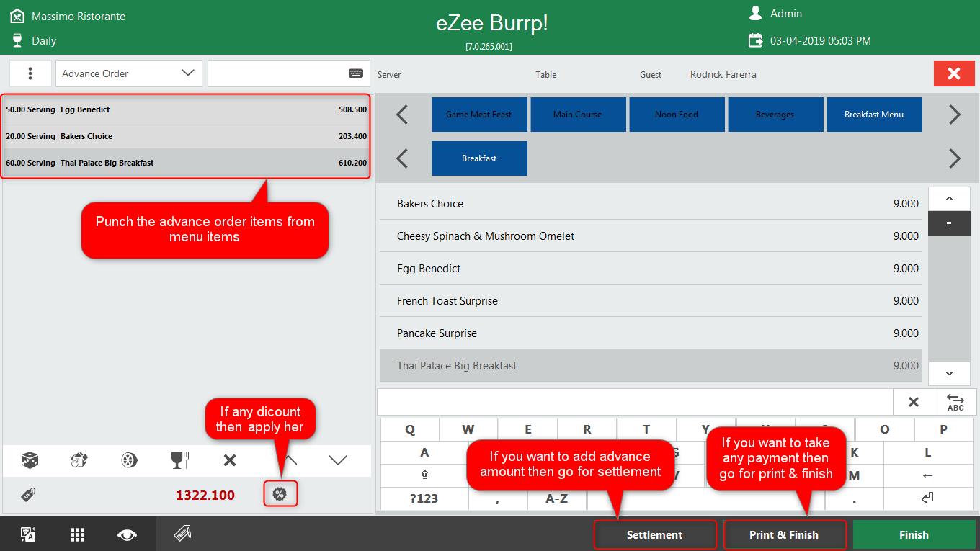Toggle the shift key on keyboard
Image resolution: width=980 pixels, height=551 pixels.
tap(424, 475)
